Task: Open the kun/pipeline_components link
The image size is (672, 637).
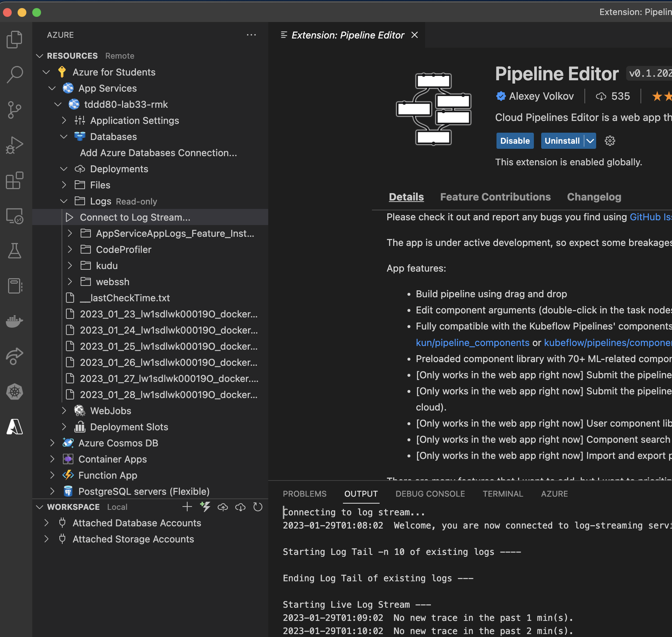Action: coord(472,343)
